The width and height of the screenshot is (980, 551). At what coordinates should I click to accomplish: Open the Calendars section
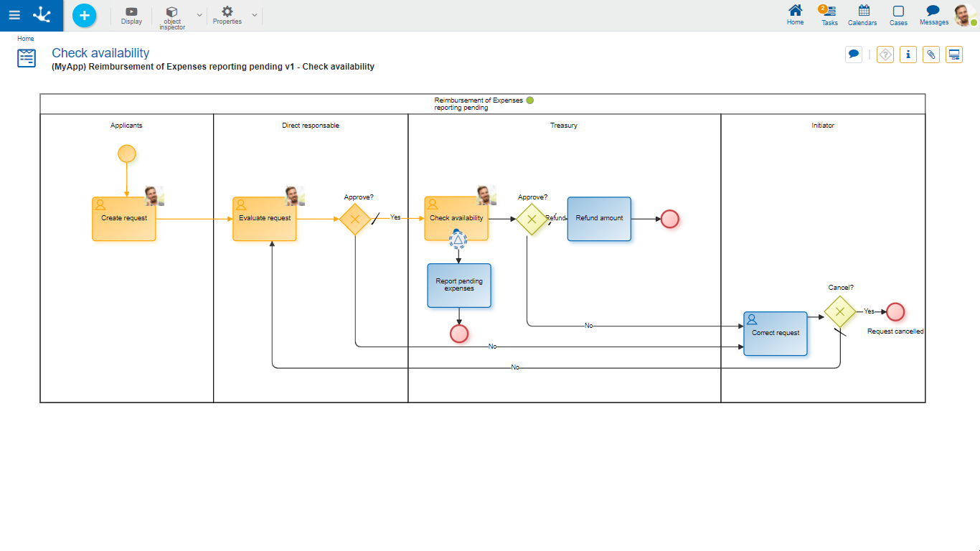click(862, 15)
